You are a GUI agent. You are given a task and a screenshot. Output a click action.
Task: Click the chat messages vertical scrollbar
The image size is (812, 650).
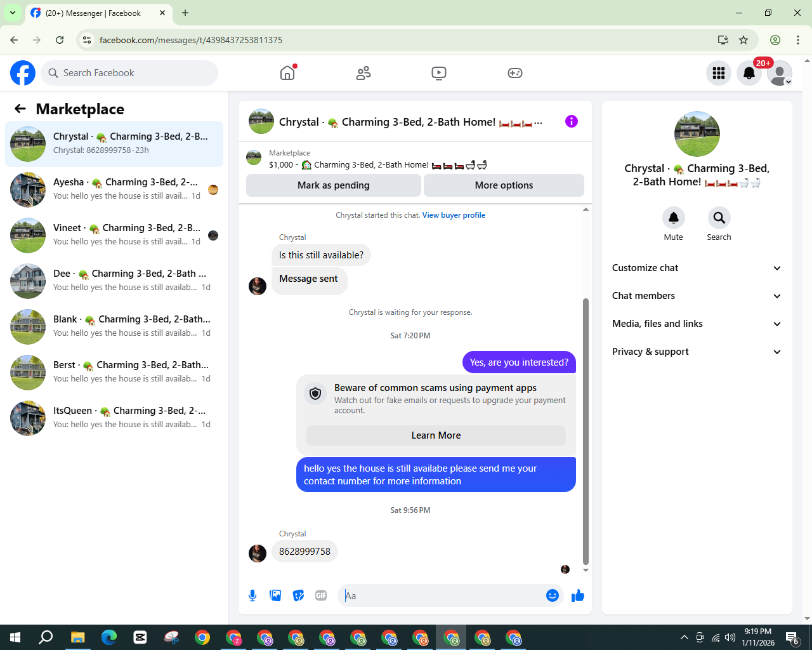586,431
